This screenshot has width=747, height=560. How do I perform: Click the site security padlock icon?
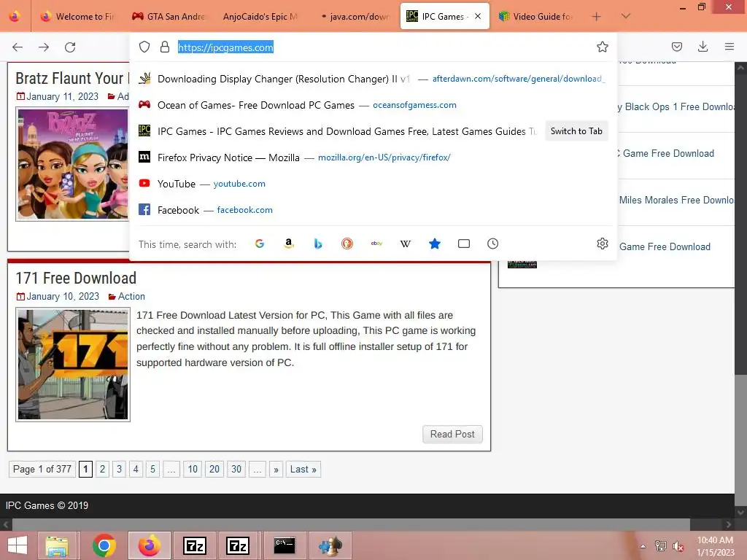pos(165,47)
